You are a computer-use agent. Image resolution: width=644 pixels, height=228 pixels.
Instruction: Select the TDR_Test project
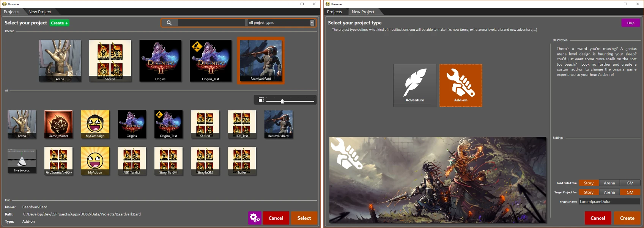click(242, 124)
